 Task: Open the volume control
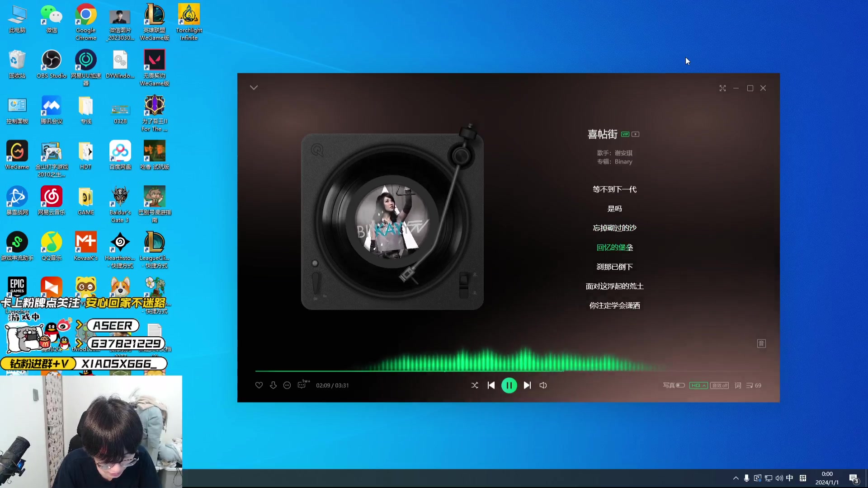(543, 385)
